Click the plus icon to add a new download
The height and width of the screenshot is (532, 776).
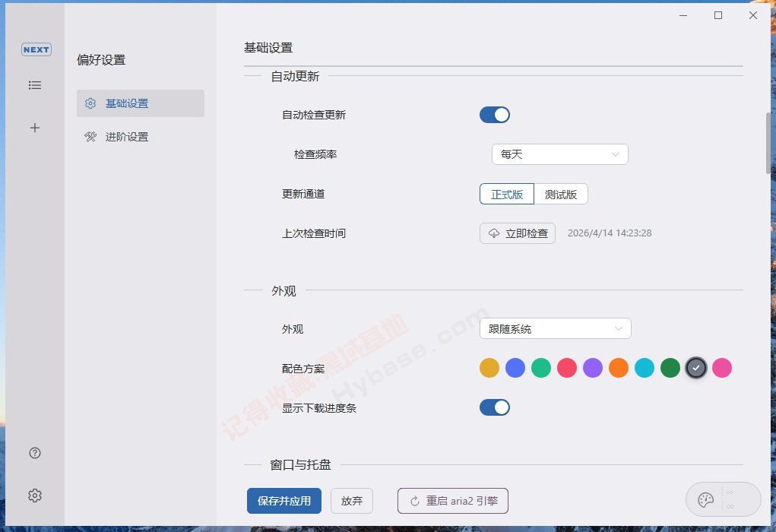pos(35,128)
